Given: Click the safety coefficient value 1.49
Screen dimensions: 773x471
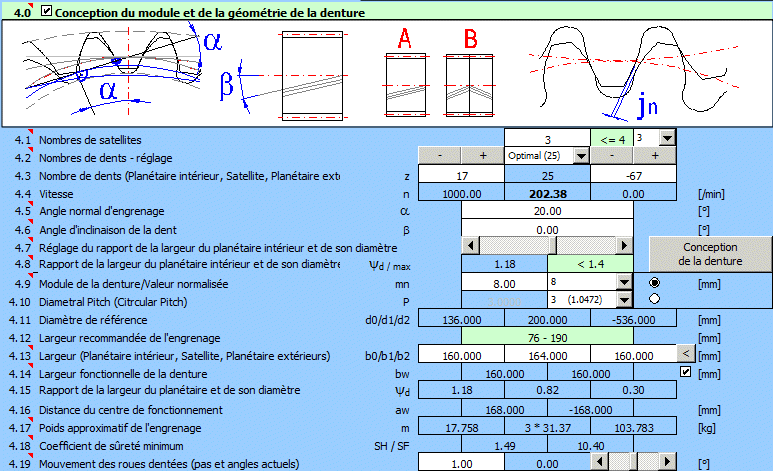Looking at the screenshot, I should tap(504, 446).
